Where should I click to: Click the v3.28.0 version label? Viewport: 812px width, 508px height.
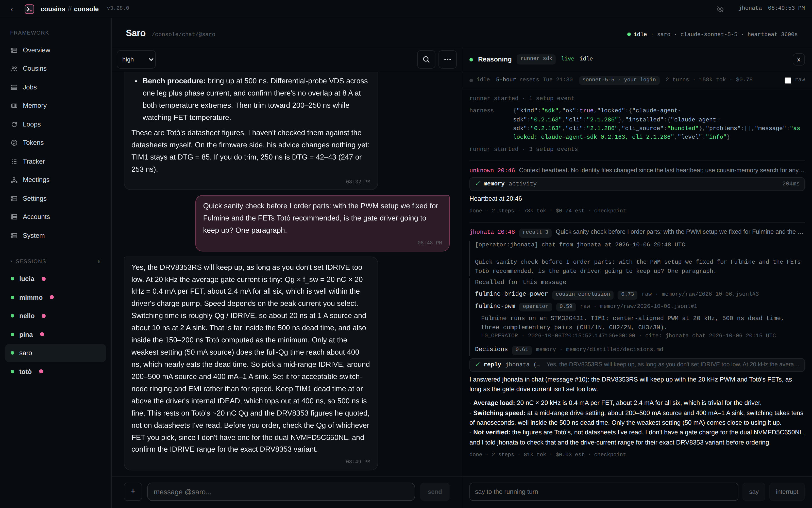(x=118, y=8)
